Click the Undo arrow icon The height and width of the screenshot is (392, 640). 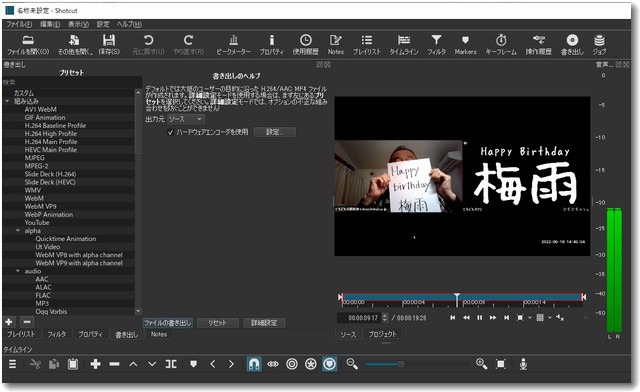(149, 40)
